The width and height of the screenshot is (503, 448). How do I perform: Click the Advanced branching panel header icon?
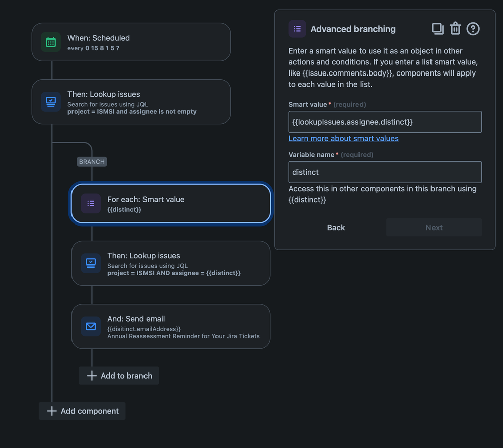coord(297,29)
